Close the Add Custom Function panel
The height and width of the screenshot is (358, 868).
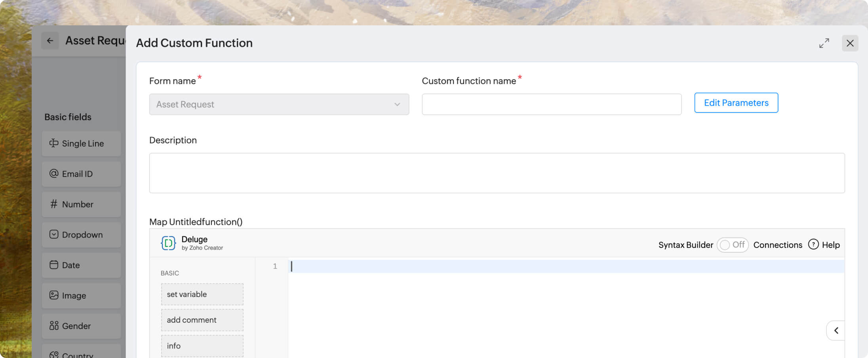tap(850, 43)
